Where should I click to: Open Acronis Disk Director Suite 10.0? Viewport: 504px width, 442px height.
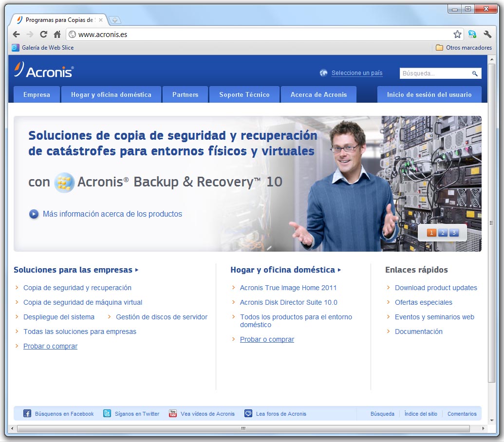click(289, 302)
